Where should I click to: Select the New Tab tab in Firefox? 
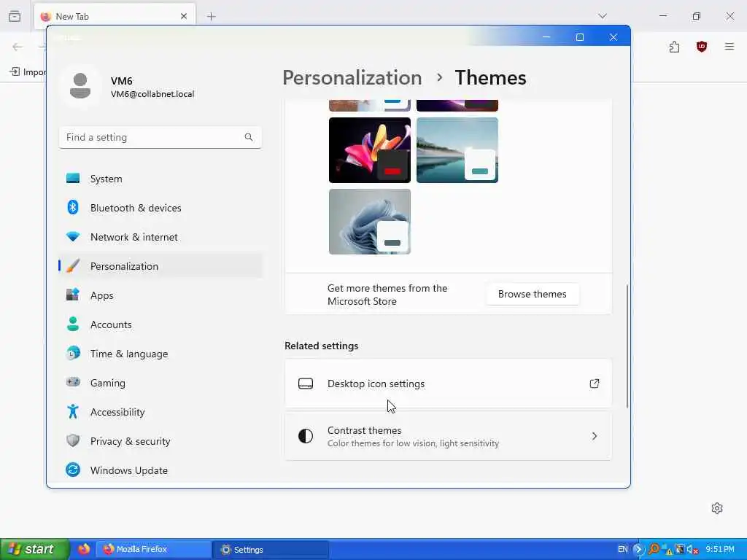115,17
